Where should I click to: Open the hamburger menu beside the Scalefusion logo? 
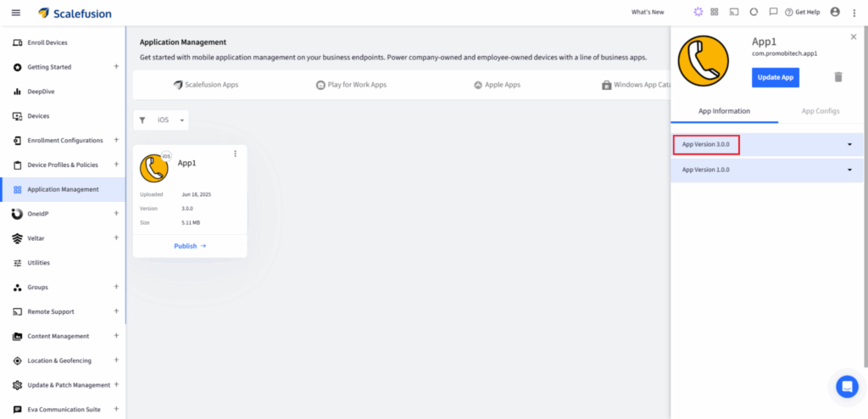pos(15,13)
